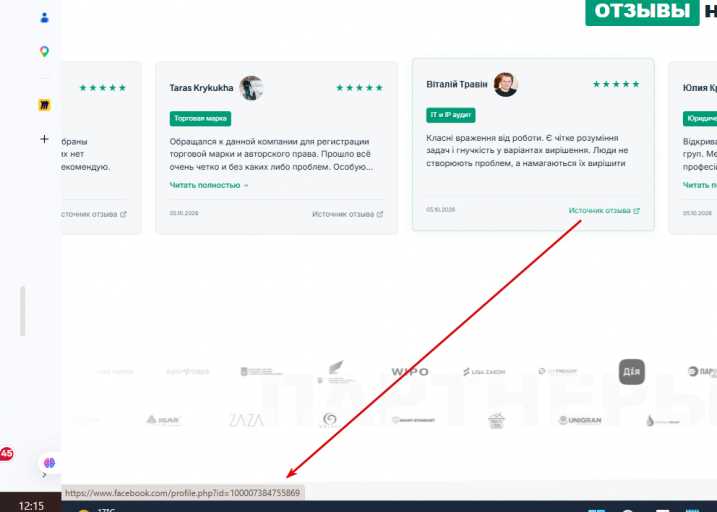
Task: Click the five-star rating in Віталій Травін card
Action: (x=616, y=84)
